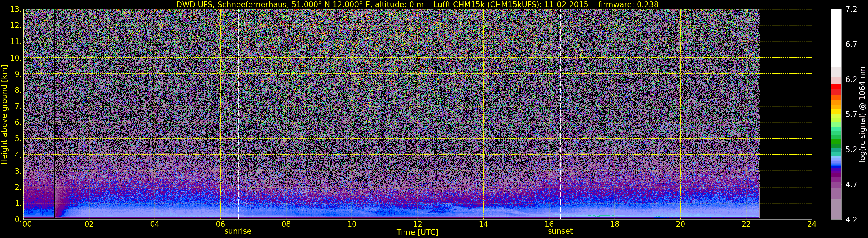Click the time axis tick '06'
This screenshot has height=238, width=868.
(220, 224)
